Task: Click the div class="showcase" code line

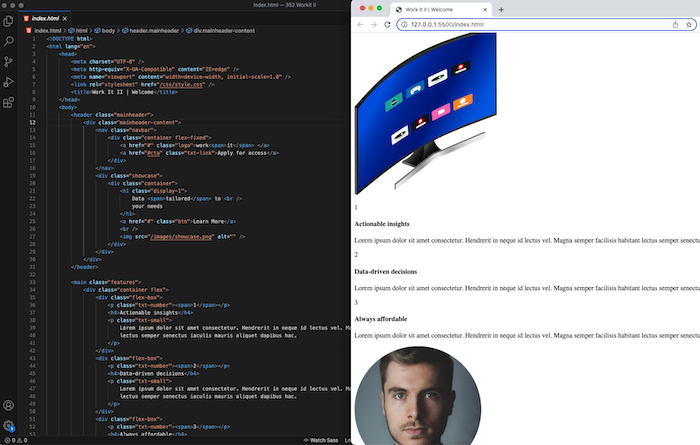Action: click(x=129, y=175)
